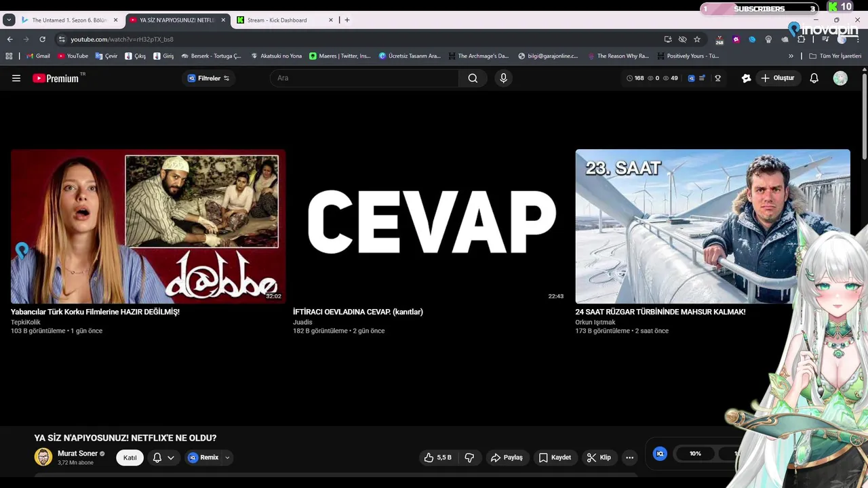
Task: Open 23. SAAT wind turbine thumbnail
Action: pos(713,226)
